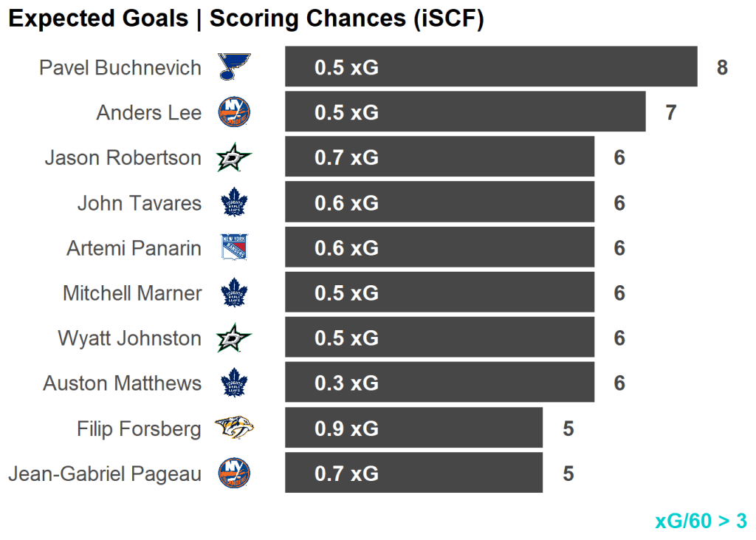Viewport: 756px width, 540px height.
Task: Click the Jean-Gabriel Pageau player name
Action: [105, 474]
